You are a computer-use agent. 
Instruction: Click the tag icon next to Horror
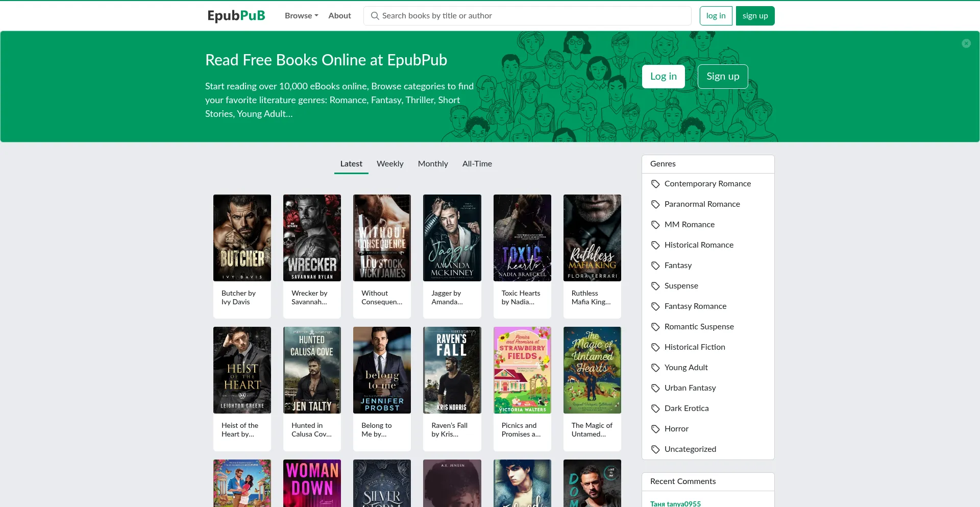pyautogui.click(x=655, y=429)
